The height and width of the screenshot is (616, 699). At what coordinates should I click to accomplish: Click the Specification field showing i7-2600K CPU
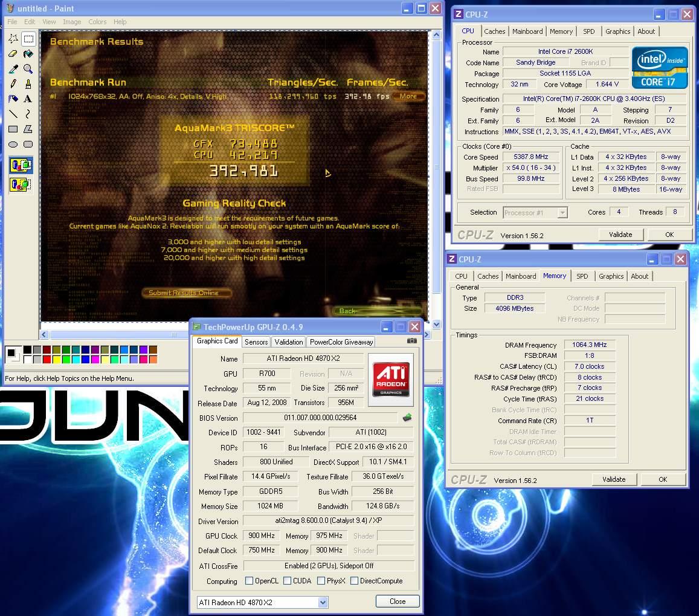pos(593,99)
